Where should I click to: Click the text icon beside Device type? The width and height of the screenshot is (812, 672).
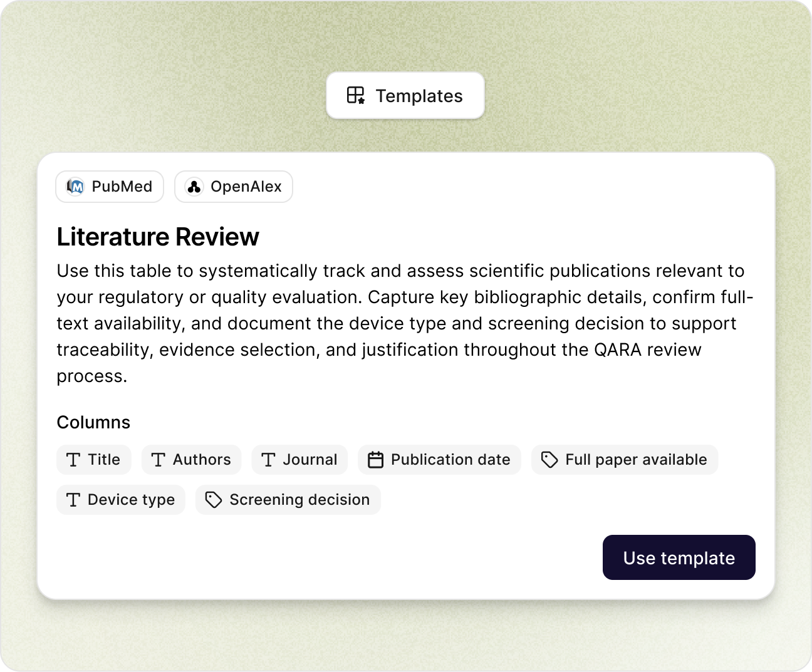tap(73, 500)
